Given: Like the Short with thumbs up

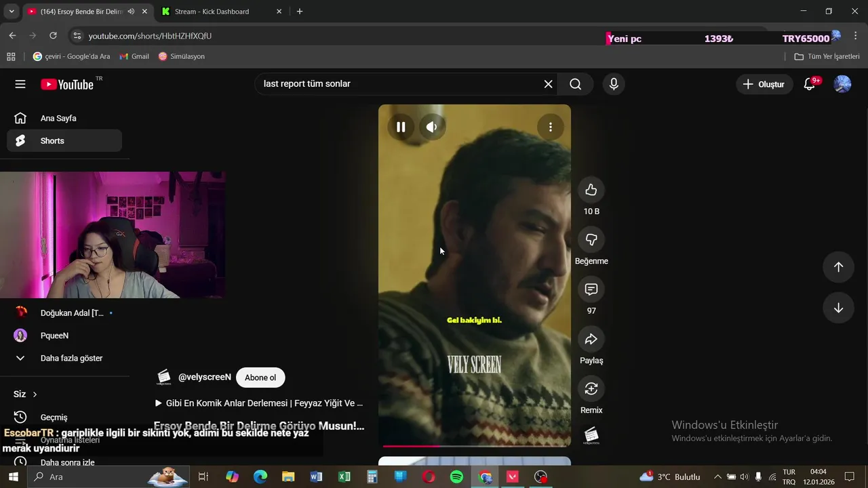Looking at the screenshot, I should (591, 190).
